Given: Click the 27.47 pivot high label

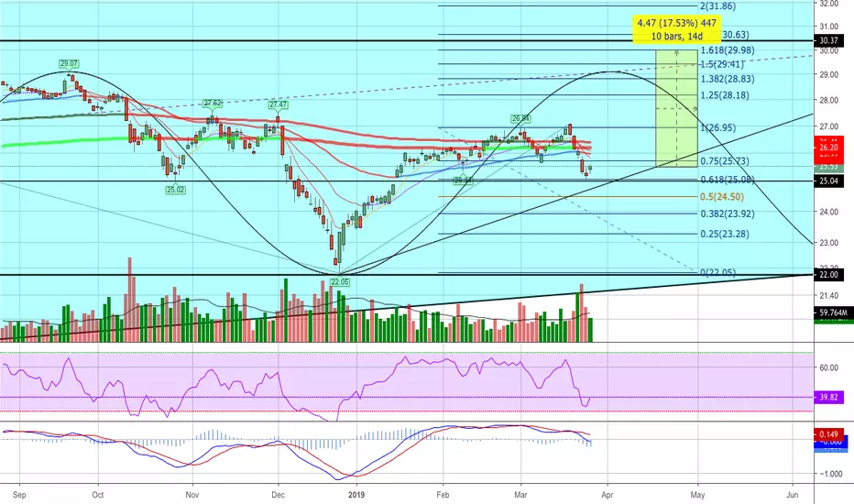Looking at the screenshot, I should [278, 104].
